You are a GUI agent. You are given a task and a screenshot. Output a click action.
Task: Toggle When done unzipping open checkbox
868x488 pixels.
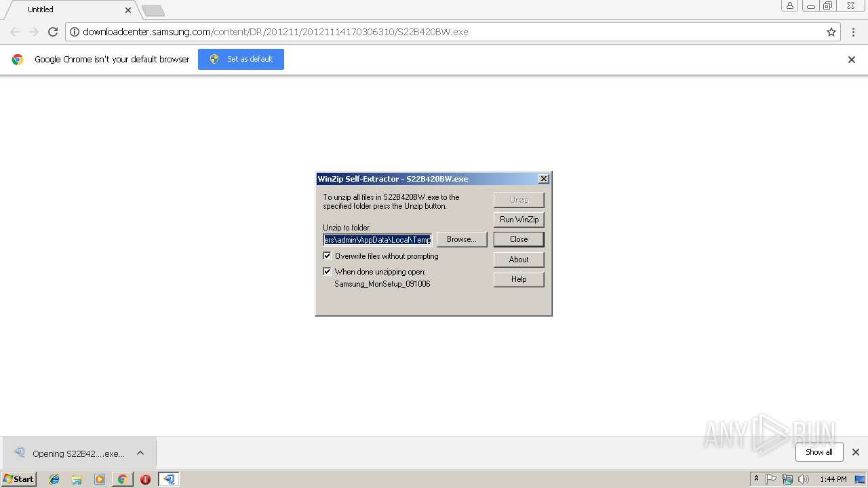[x=327, y=271]
